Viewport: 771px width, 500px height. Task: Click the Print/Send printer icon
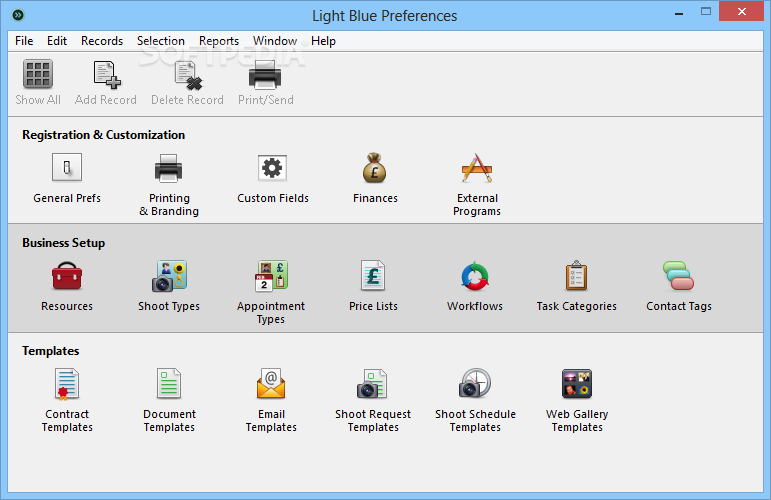[265, 75]
